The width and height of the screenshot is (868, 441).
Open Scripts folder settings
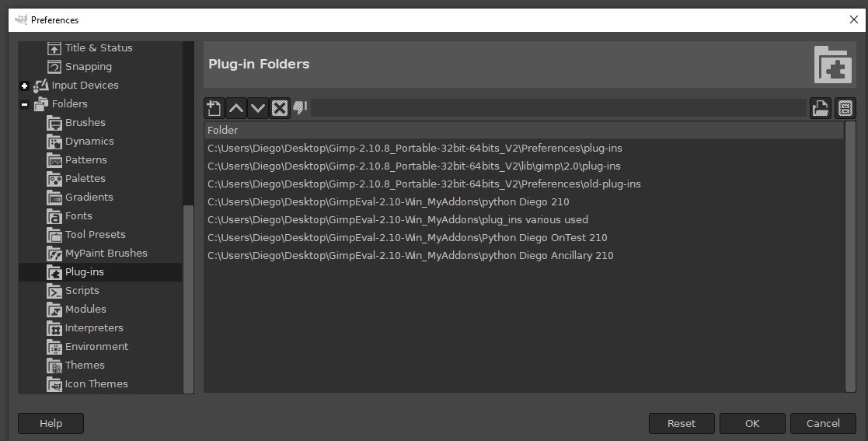[x=82, y=291]
